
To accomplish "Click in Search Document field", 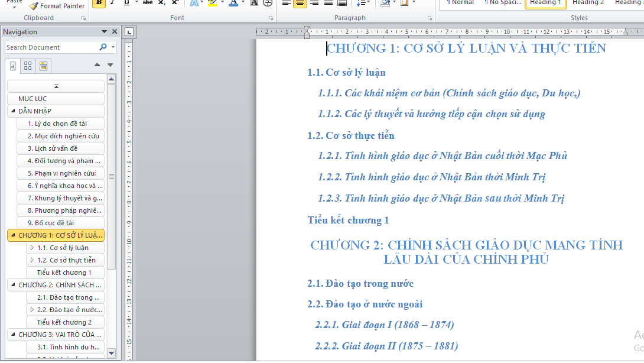I will 51,47.
